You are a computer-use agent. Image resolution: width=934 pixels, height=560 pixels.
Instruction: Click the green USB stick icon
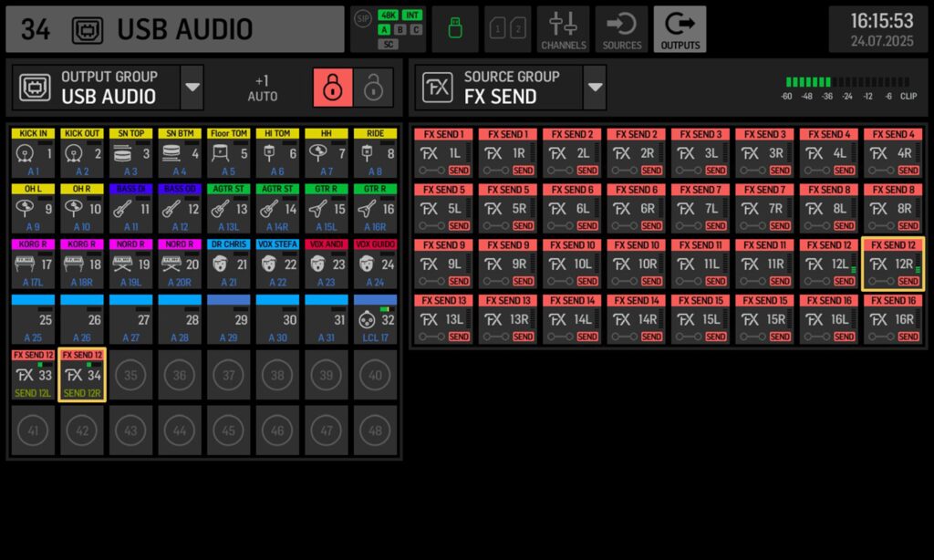(x=455, y=29)
